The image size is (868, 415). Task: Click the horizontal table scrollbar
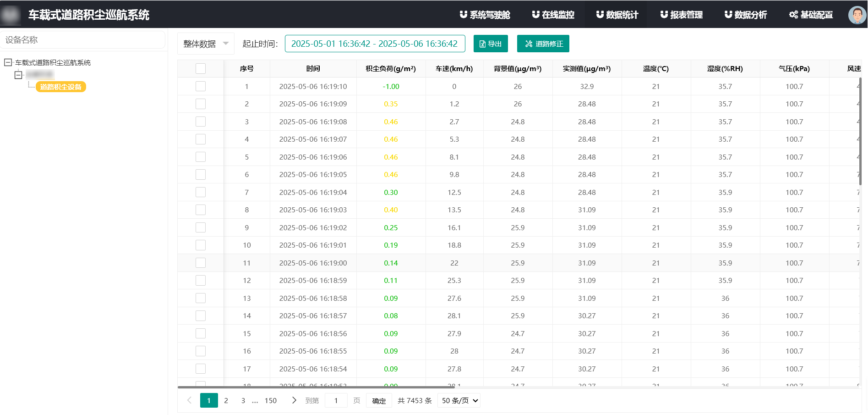[x=316, y=387]
